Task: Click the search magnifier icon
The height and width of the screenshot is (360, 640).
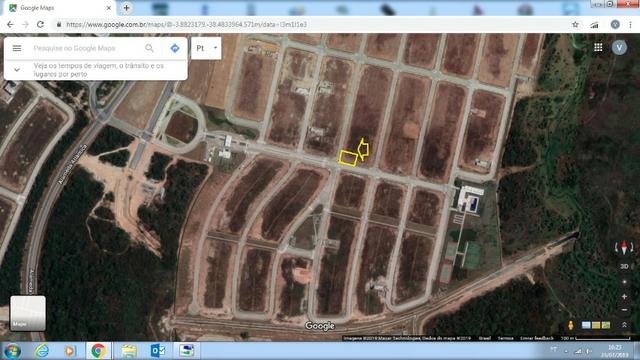Action: click(x=149, y=48)
